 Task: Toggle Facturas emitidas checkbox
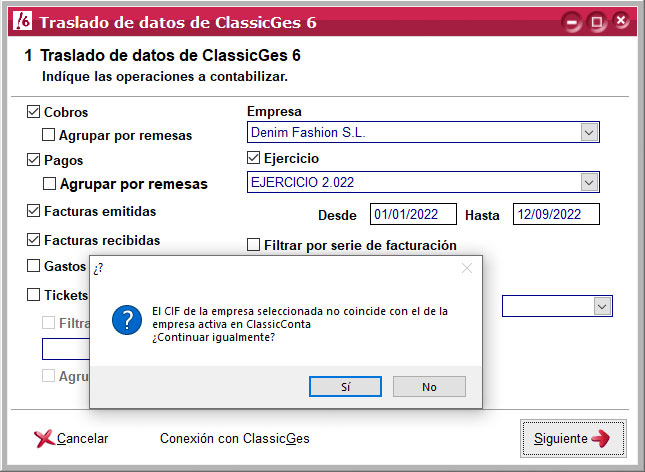point(33,211)
